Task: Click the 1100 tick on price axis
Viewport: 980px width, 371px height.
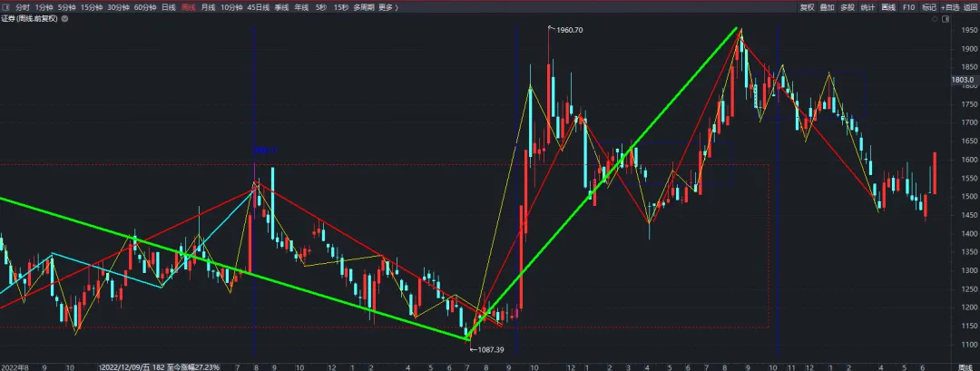Action: [x=969, y=344]
